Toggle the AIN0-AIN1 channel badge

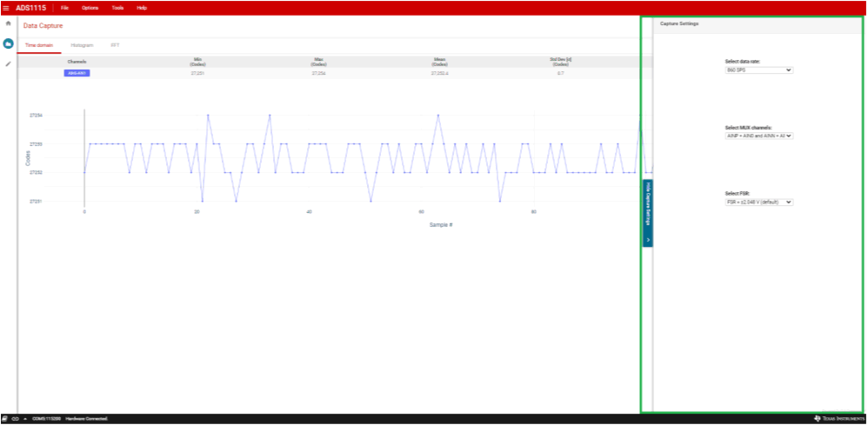click(x=77, y=73)
